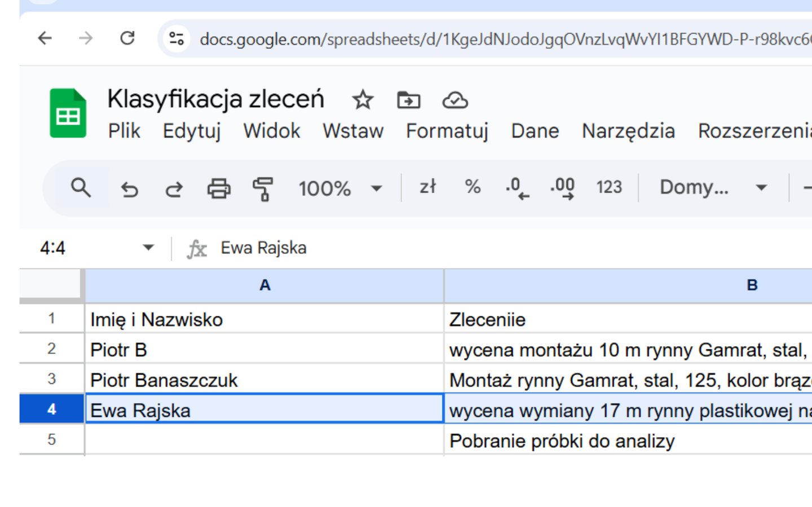
Task: Activate the paint format roller tool
Action: pos(263,188)
